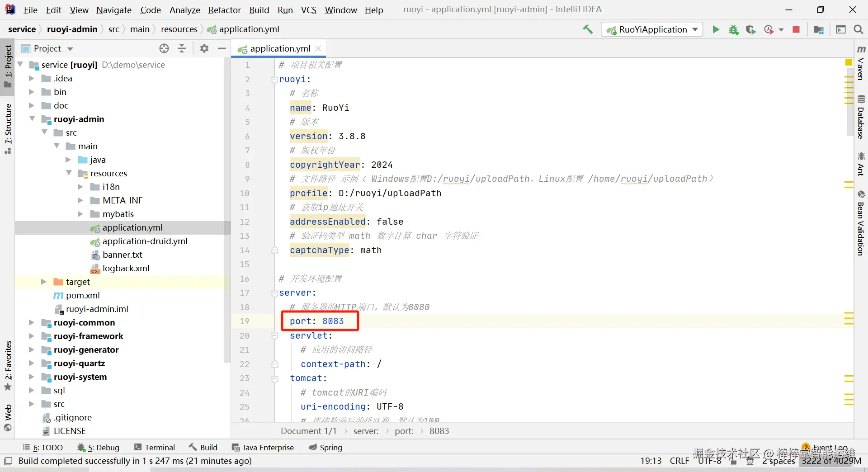Start debugging with the bug icon
This screenshot has height=472, width=868.
tap(733, 29)
